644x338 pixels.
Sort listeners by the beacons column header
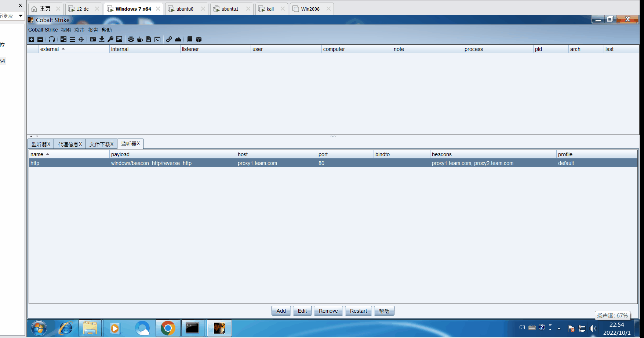(494, 154)
